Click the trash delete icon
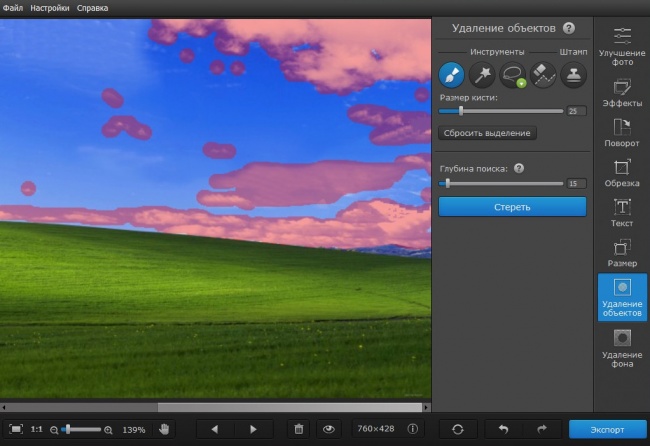 pyautogui.click(x=298, y=429)
